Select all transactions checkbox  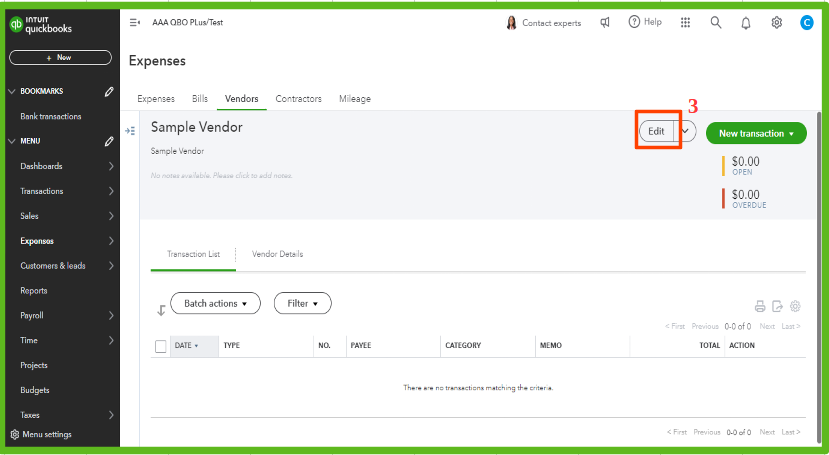point(161,346)
